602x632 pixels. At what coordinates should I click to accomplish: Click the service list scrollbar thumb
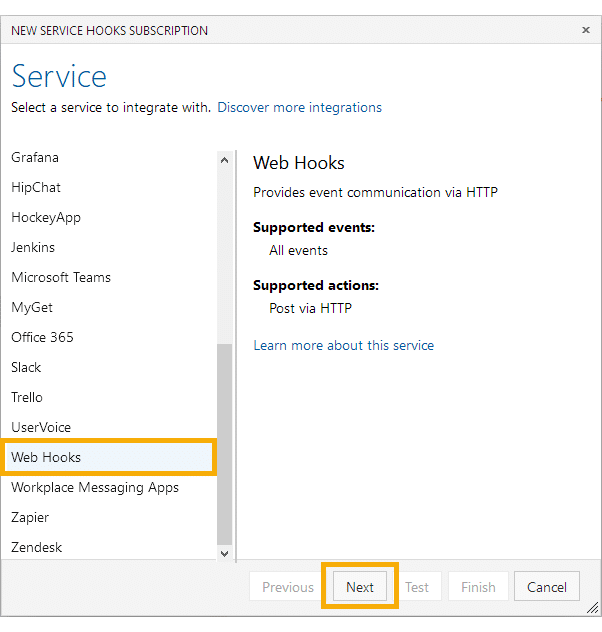224,444
